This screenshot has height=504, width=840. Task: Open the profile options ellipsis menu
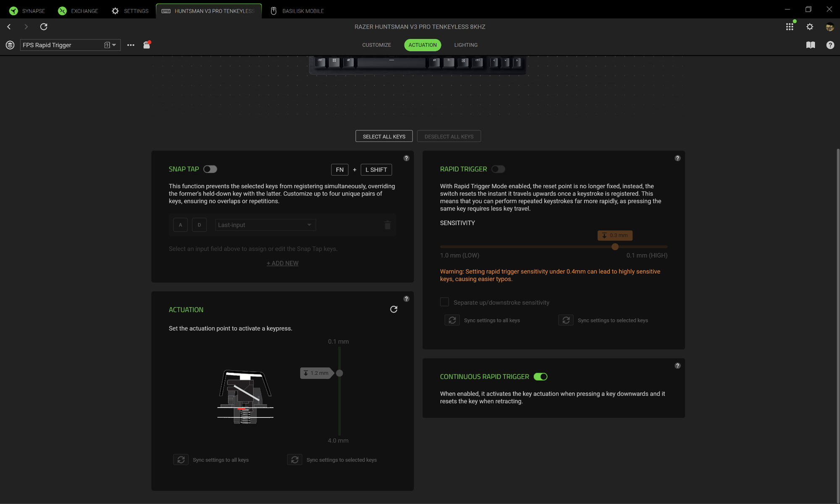tap(131, 45)
